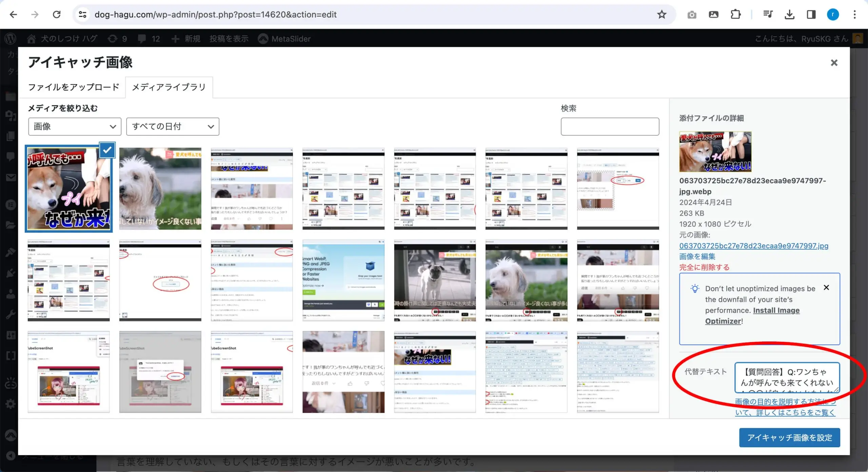The width and height of the screenshot is (868, 472).
Task: Click 投稿を表示 in the admin bar
Action: [x=229, y=39]
